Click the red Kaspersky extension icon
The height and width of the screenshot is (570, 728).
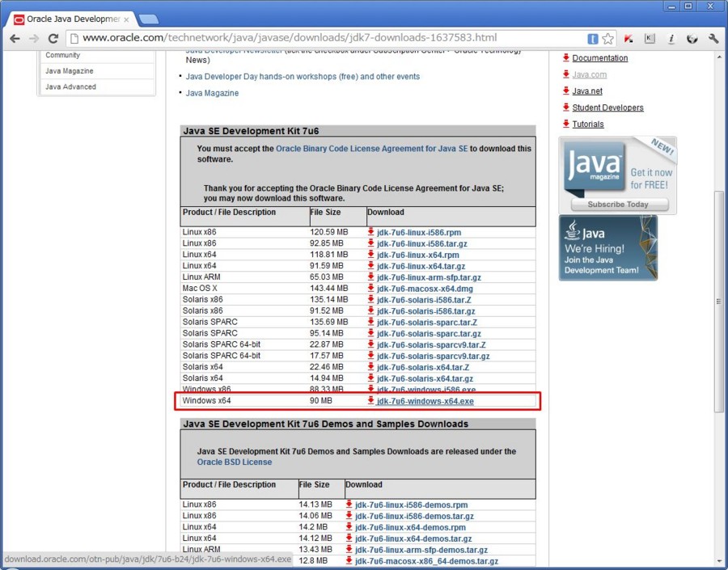[629, 39]
